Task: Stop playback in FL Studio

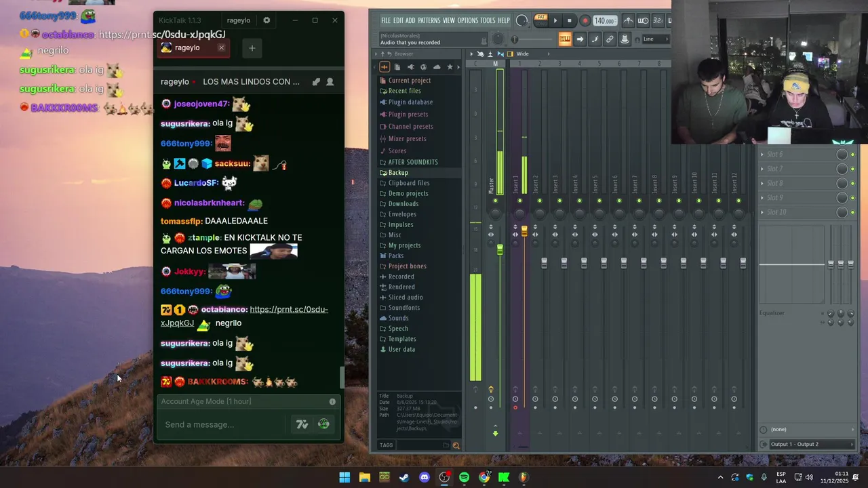Action: pyautogui.click(x=570, y=21)
